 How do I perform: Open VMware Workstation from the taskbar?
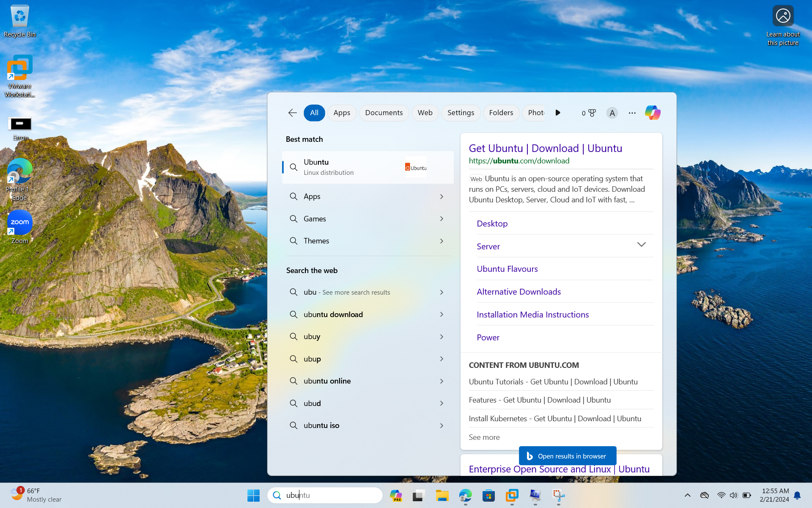512,495
